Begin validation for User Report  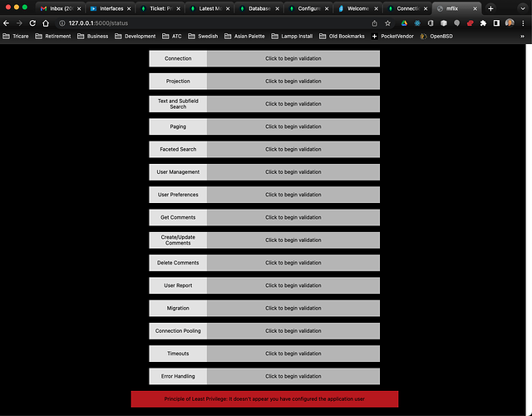pyautogui.click(x=293, y=285)
